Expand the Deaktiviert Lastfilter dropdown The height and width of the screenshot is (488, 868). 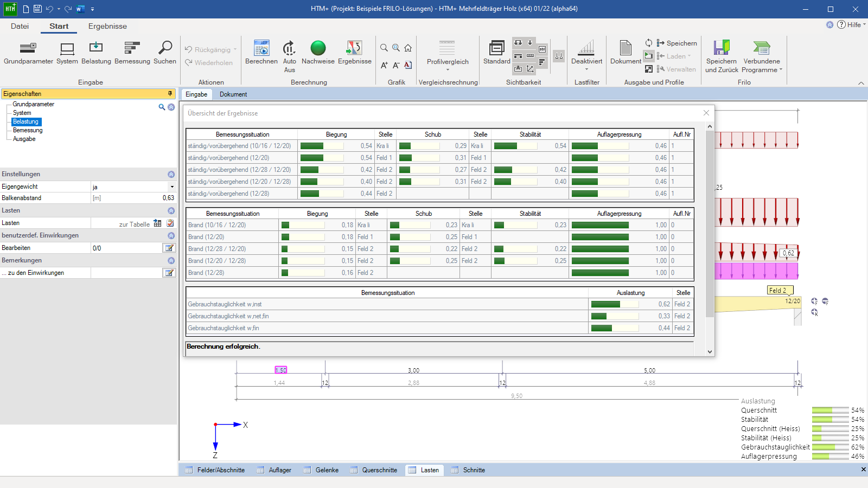[x=586, y=69]
